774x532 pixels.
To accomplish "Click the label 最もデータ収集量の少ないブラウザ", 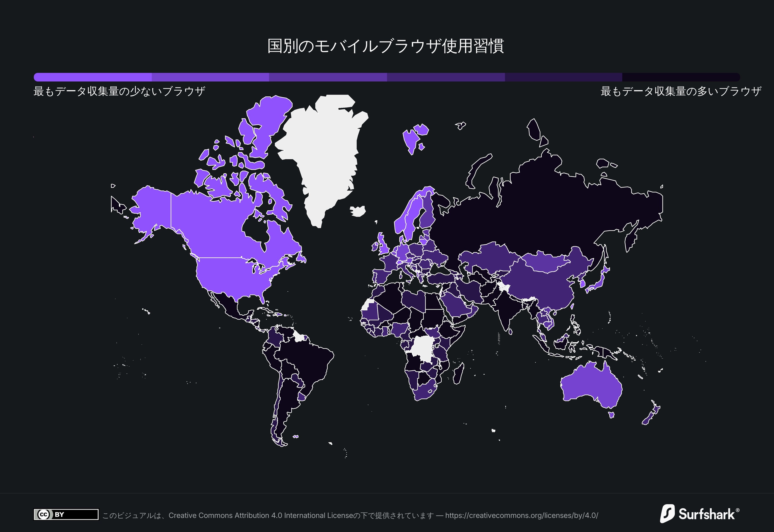I will click(x=119, y=91).
